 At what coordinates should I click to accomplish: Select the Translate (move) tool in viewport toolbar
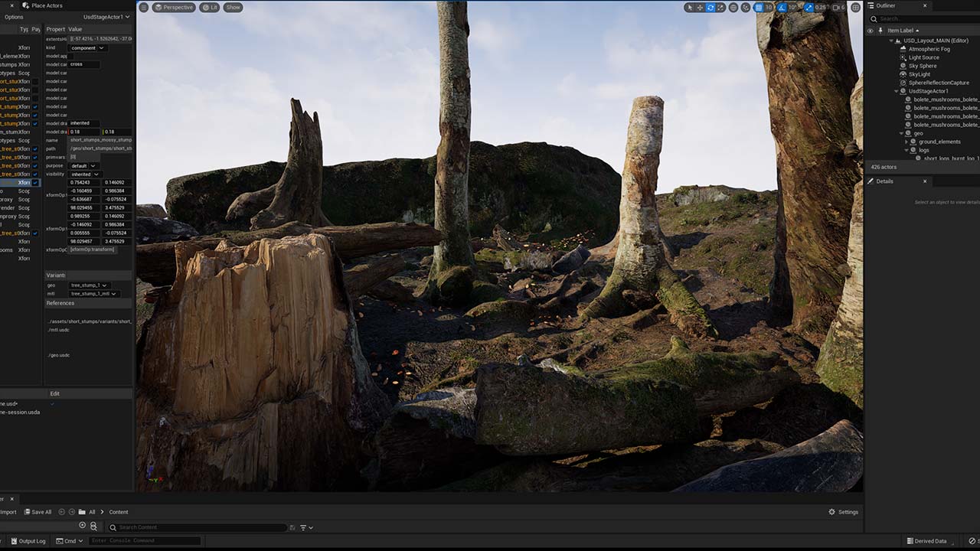pos(700,8)
